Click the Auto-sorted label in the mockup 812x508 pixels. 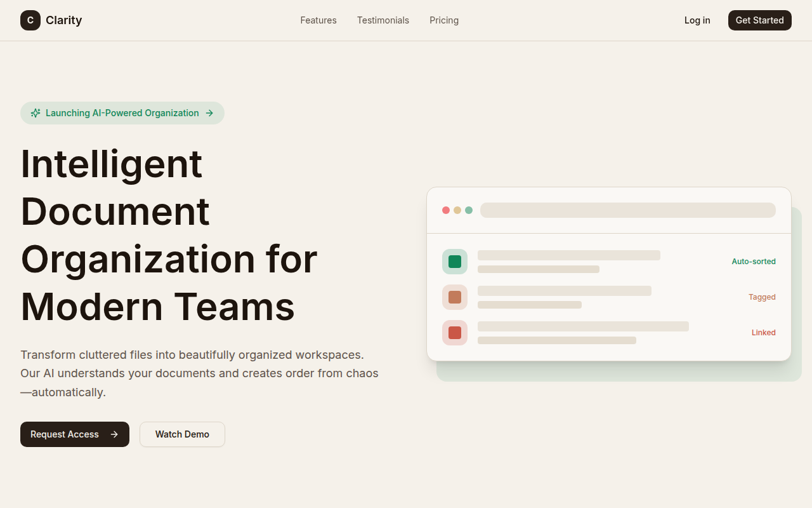[x=754, y=261]
